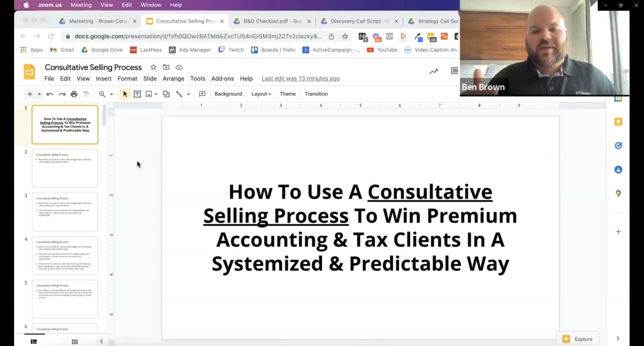This screenshot has height=346, width=644.
Task: Switch slide panel to grid view
Action: point(74,341)
